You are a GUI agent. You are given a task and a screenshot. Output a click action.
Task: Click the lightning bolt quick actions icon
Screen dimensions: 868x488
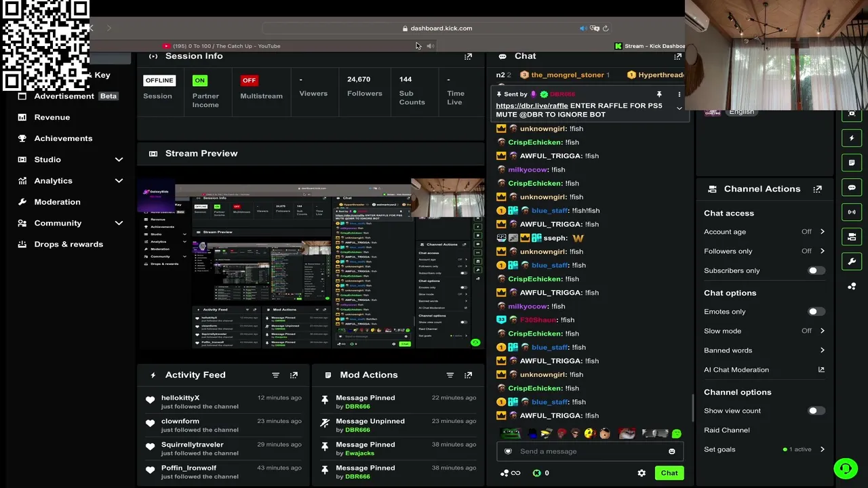[852, 138]
